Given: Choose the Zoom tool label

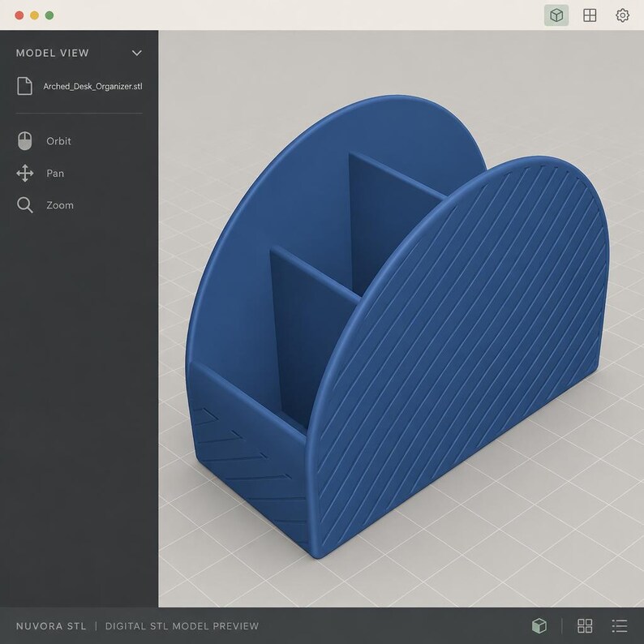Looking at the screenshot, I should [x=60, y=205].
